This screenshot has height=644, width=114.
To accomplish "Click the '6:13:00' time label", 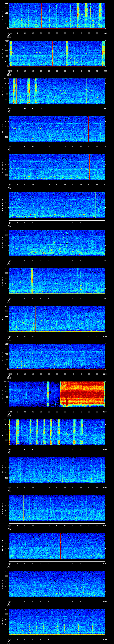I will pyautogui.click(x=9, y=487).
